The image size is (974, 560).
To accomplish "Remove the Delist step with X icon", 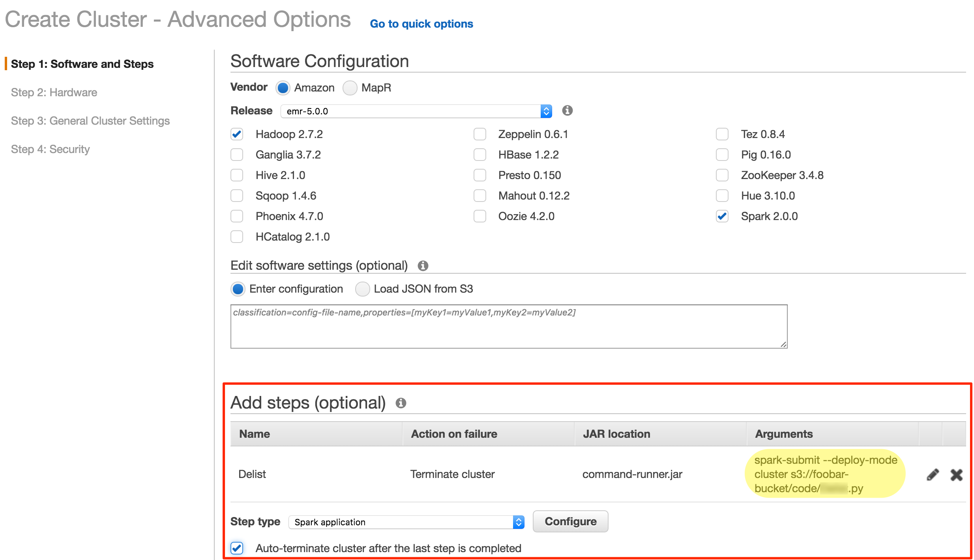I will pyautogui.click(x=956, y=474).
